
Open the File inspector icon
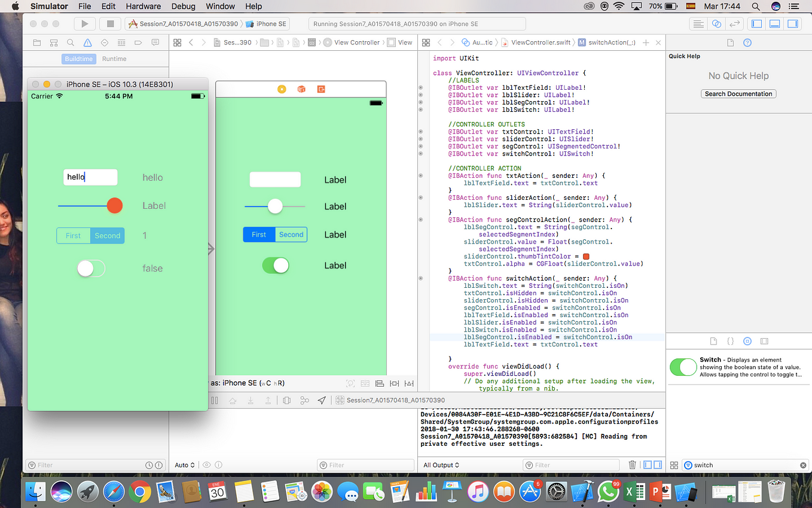pos(730,43)
